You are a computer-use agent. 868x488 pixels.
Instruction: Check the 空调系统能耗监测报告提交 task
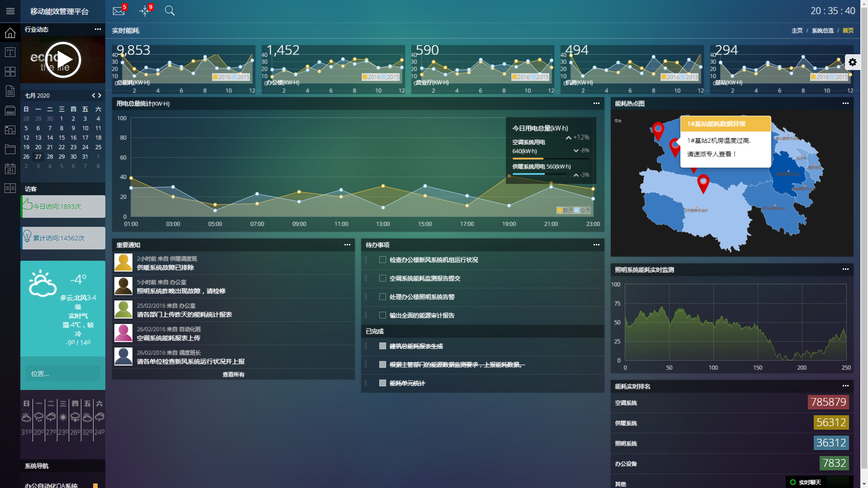coord(382,278)
